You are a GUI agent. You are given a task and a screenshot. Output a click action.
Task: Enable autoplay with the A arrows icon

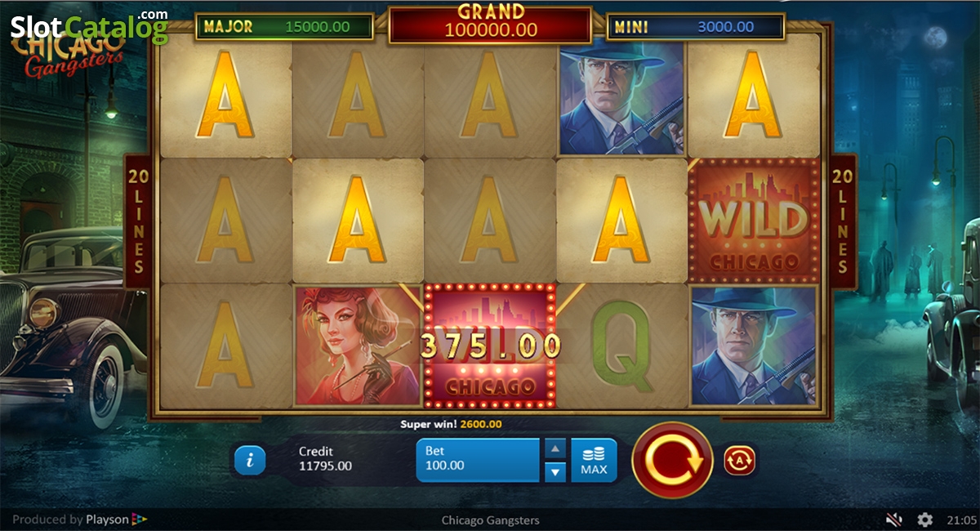[x=740, y=461]
